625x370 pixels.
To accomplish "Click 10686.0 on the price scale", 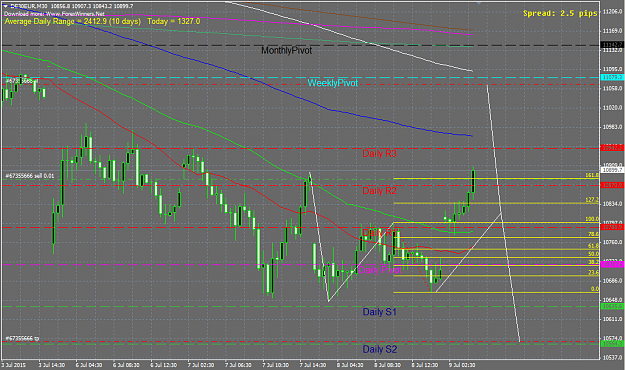I will tap(613, 281).
